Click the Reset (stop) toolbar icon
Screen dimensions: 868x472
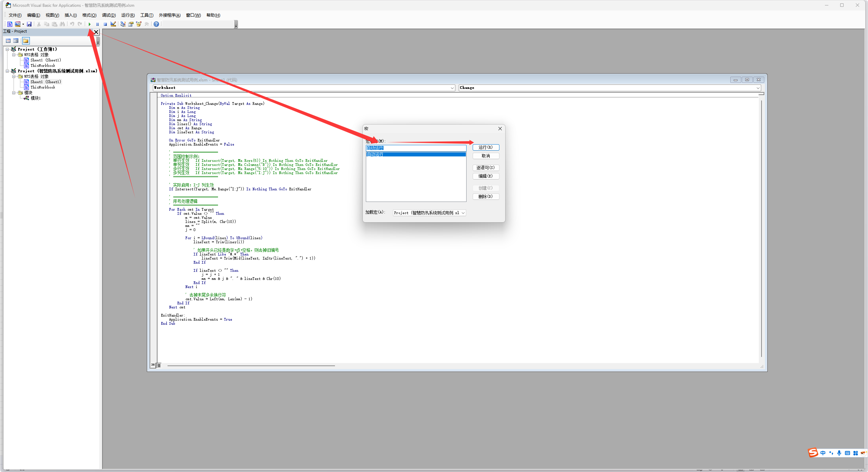click(x=105, y=24)
